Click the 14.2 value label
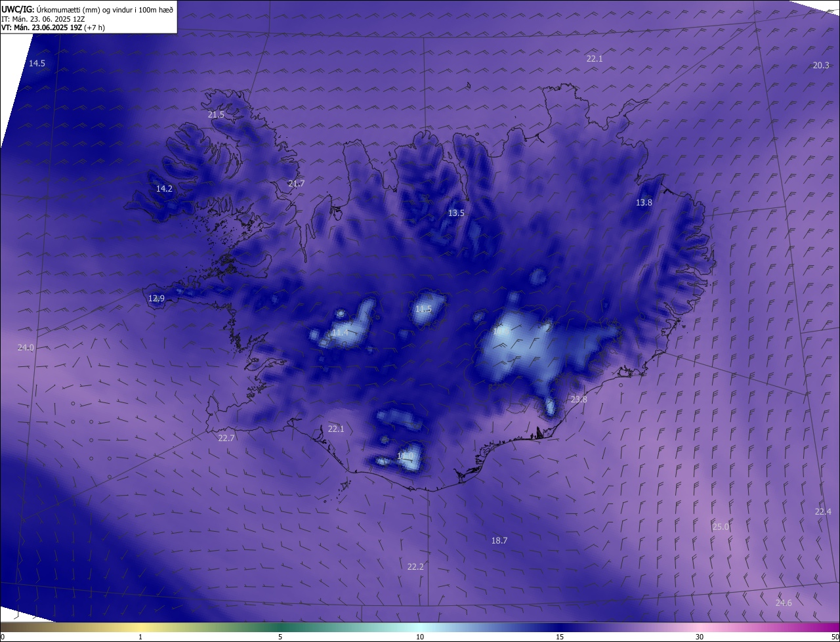Image resolution: width=840 pixels, height=642 pixels. (x=164, y=188)
